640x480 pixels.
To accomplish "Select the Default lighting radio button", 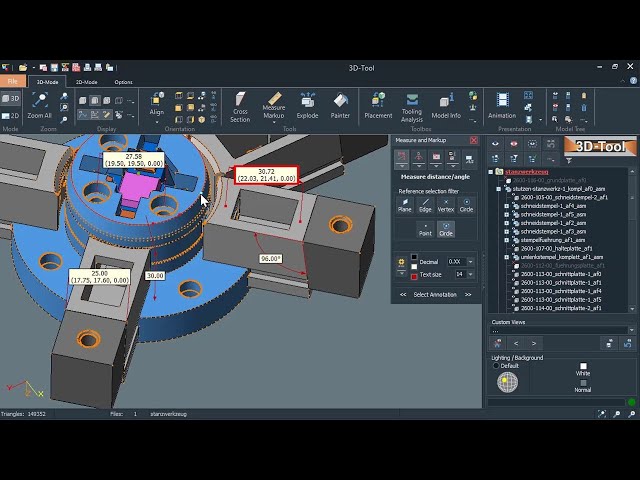I will click(x=496, y=366).
